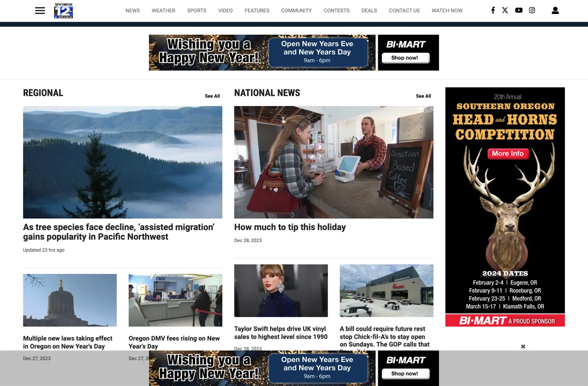Close the bottom sticky ad
Image resolution: width=588 pixels, height=386 pixels.
point(523,347)
